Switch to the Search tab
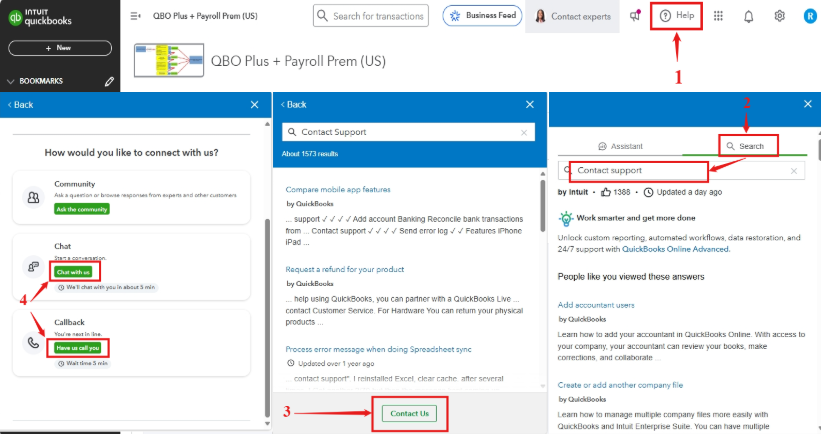The height and width of the screenshot is (434, 821). click(x=745, y=147)
